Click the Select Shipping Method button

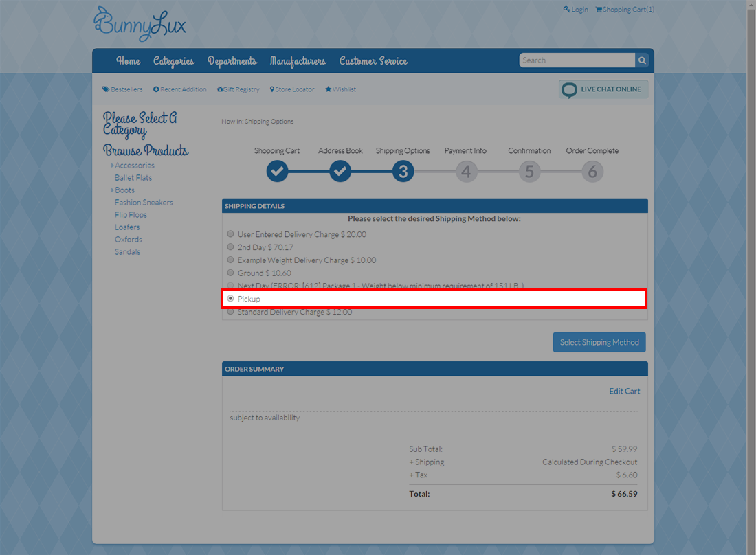(x=599, y=342)
